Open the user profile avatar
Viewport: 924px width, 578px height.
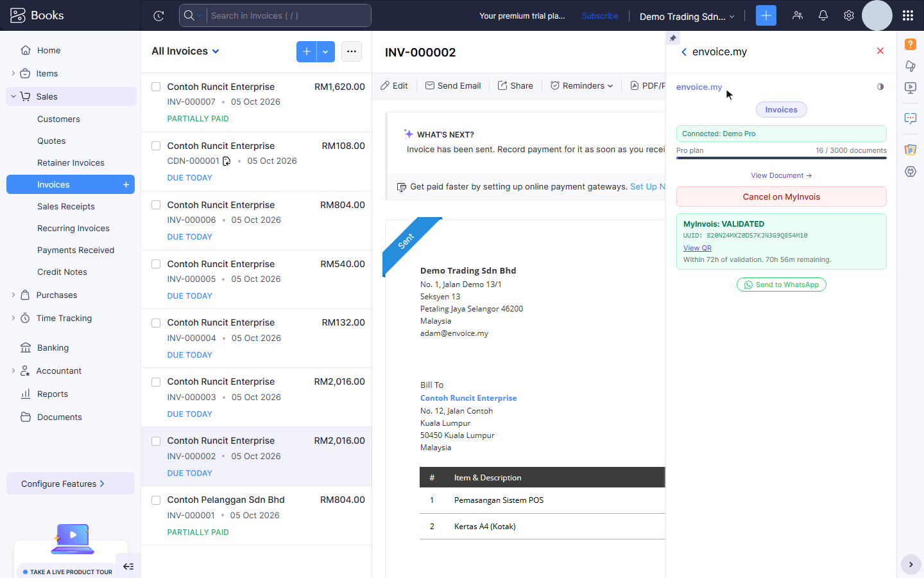click(x=877, y=15)
